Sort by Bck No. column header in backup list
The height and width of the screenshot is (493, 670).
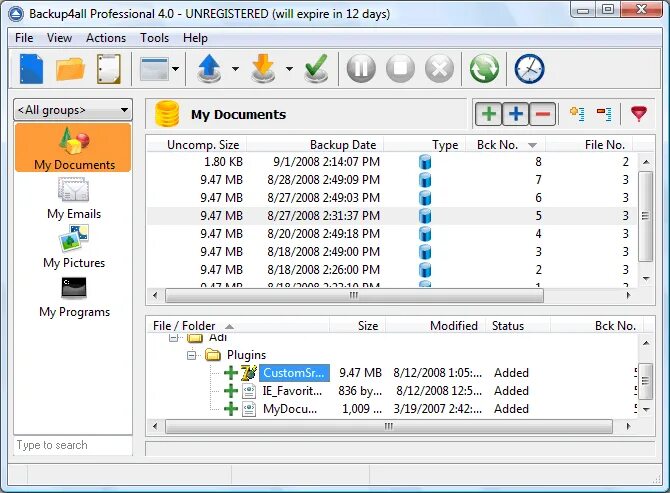(505, 145)
